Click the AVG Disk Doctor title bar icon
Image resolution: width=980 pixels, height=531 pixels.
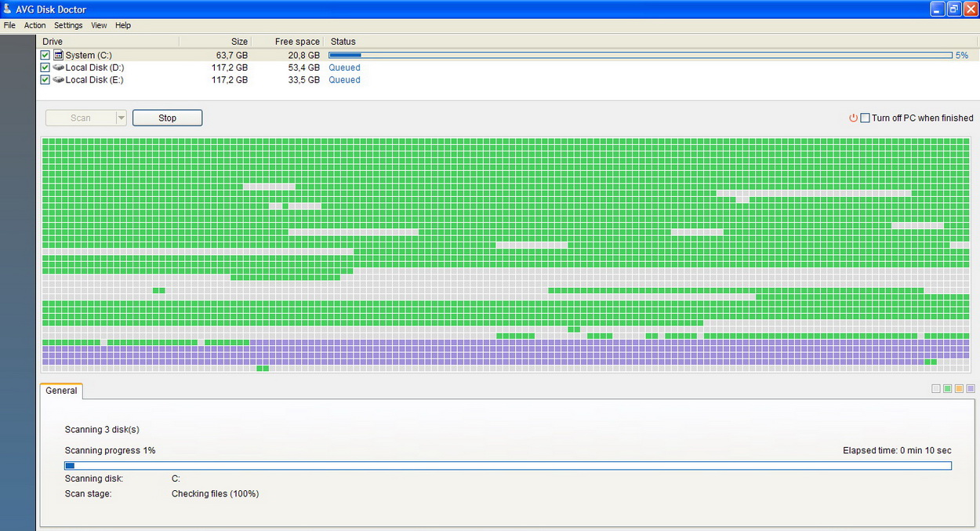point(8,8)
